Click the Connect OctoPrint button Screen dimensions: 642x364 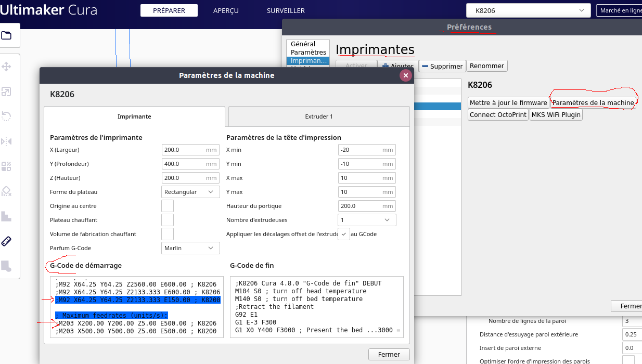click(x=498, y=114)
